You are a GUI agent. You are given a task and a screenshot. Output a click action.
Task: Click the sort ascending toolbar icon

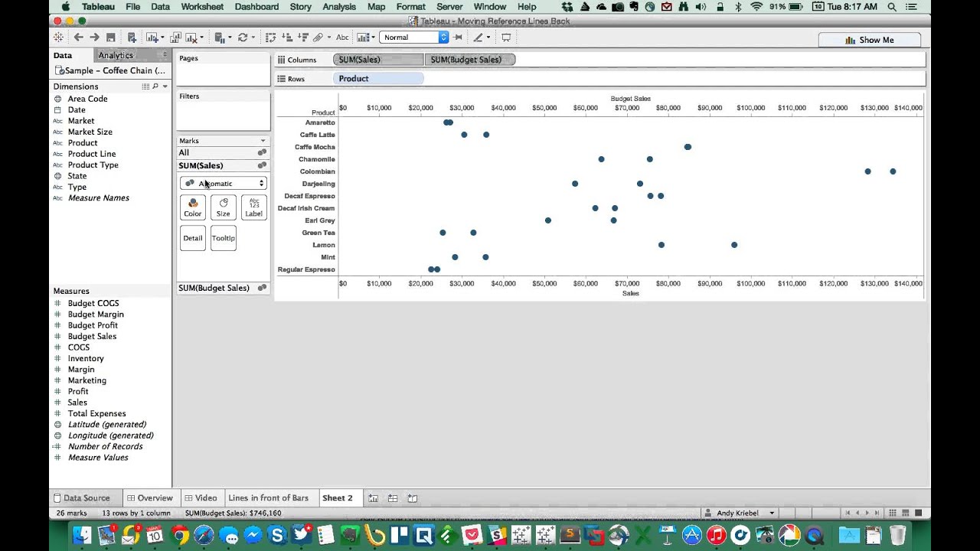[286, 37]
